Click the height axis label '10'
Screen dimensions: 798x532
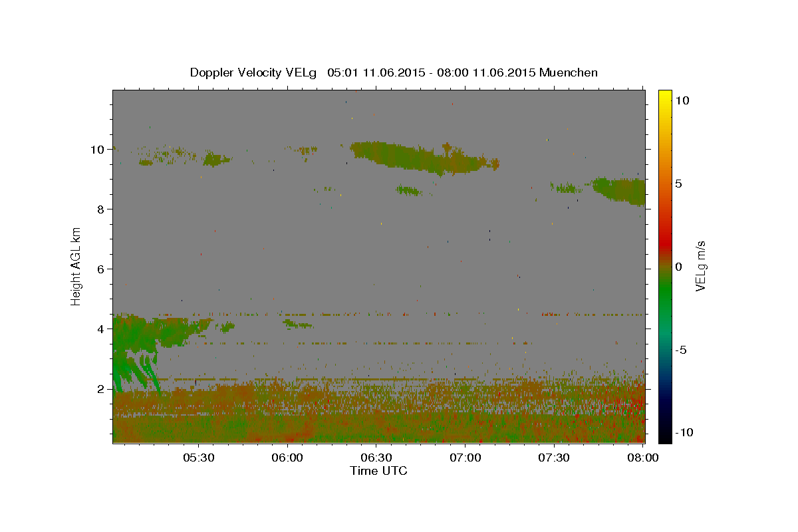[98, 150]
